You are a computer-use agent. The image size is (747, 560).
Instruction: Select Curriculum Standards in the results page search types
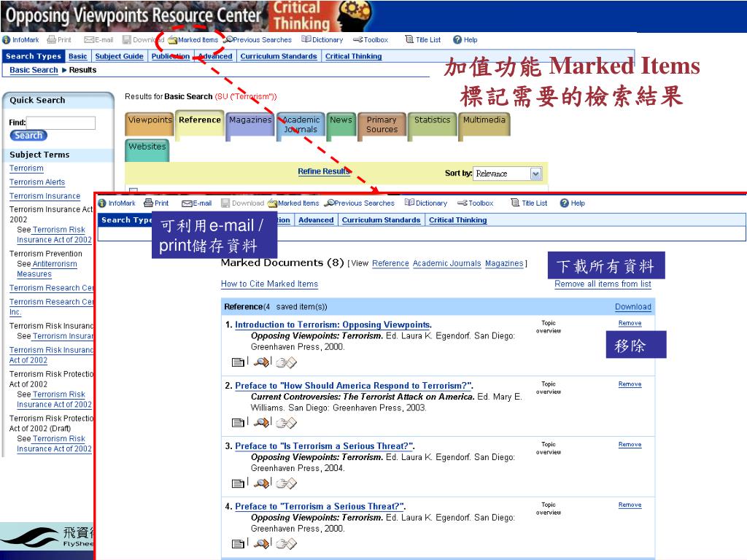(x=279, y=56)
